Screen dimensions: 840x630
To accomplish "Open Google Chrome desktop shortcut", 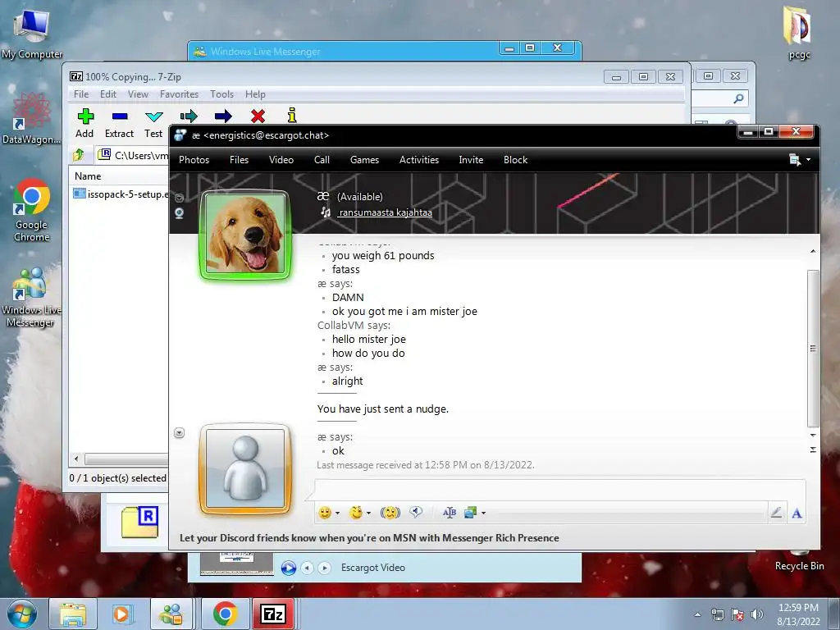I will pyautogui.click(x=32, y=210).
